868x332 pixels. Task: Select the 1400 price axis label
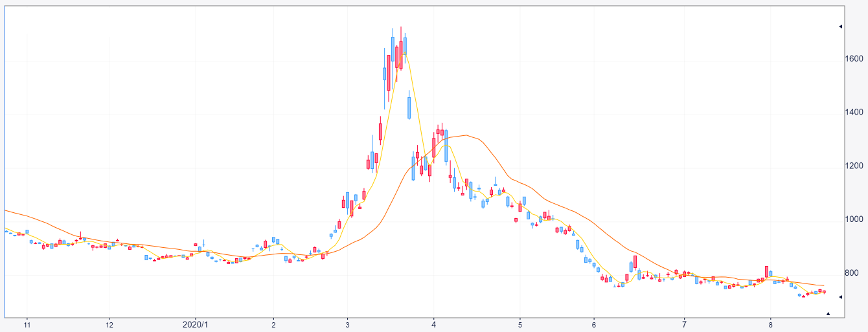click(x=854, y=113)
